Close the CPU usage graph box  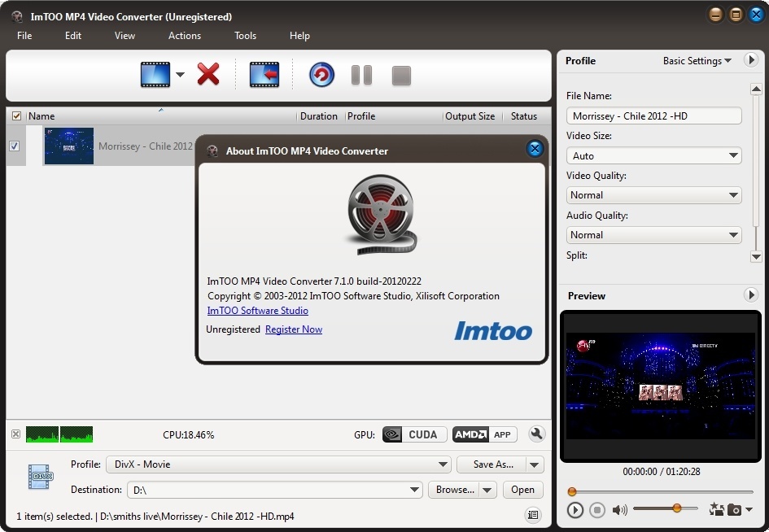click(15, 434)
